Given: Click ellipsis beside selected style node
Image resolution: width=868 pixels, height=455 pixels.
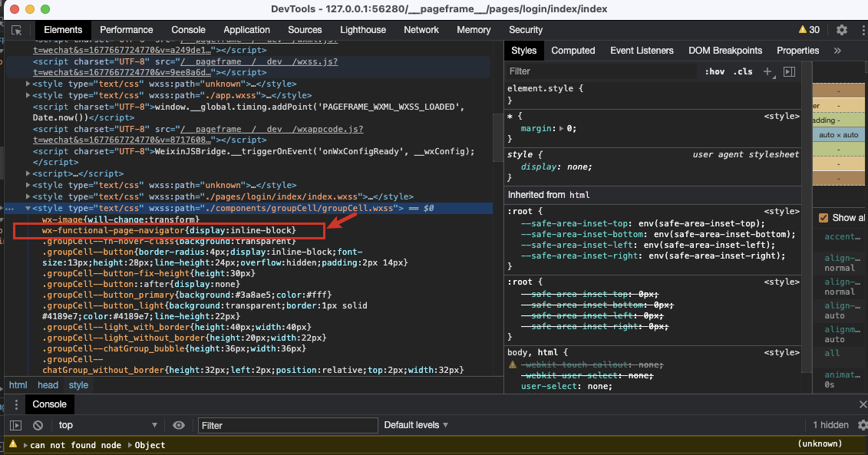Looking at the screenshot, I should [x=10, y=209].
